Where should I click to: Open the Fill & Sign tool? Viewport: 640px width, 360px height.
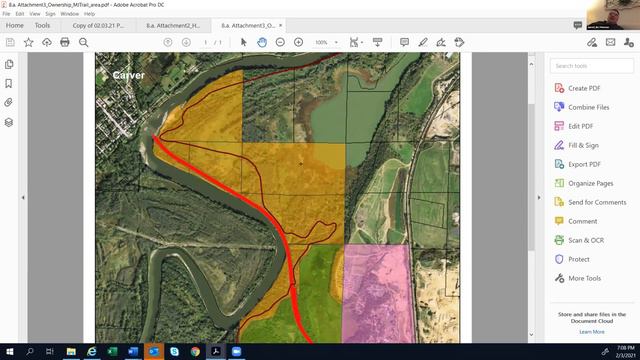[576, 145]
